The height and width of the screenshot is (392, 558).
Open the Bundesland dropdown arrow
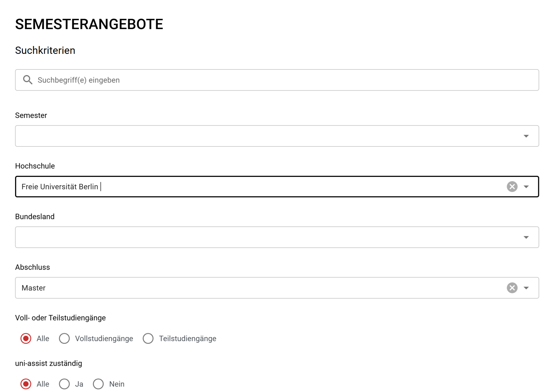(x=526, y=237)
